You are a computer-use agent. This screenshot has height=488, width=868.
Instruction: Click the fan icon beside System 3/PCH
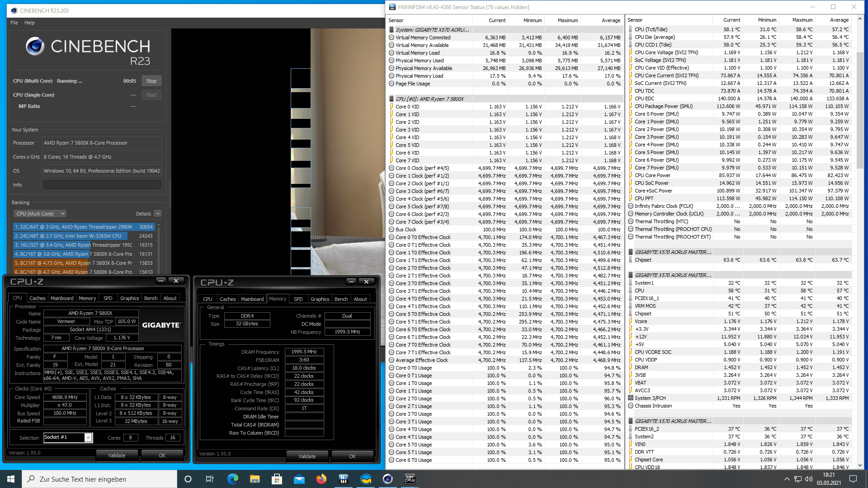point(631,398)
